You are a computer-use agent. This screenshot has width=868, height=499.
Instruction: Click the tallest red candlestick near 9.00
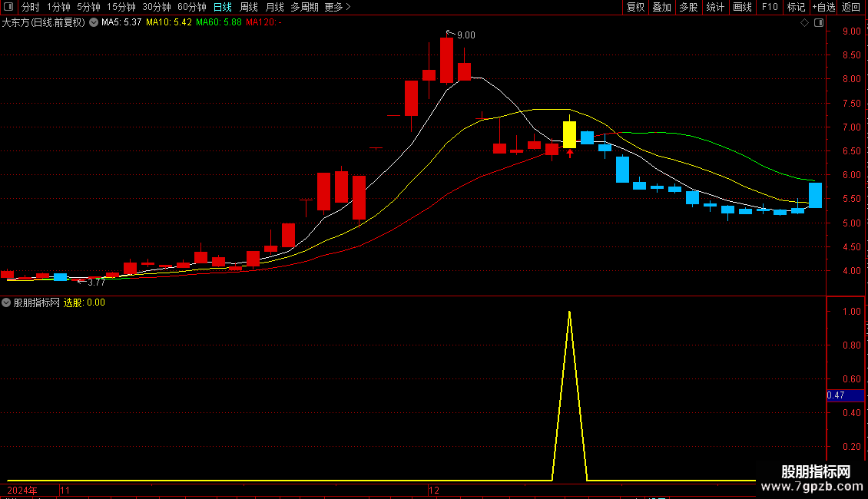pyautogui.click(x=447, y=61)
